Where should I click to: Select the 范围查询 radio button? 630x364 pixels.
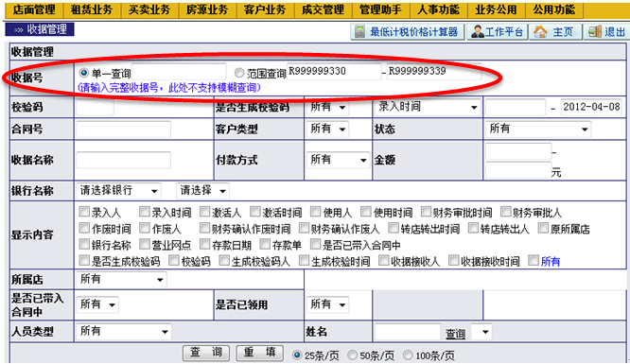point(239,73)
